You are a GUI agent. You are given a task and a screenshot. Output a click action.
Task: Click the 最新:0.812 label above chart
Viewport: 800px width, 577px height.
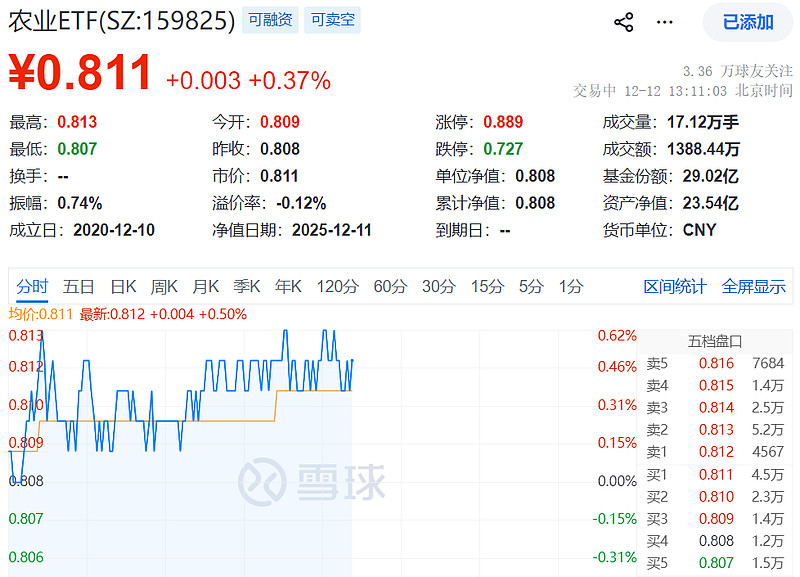tap(112, 314)
